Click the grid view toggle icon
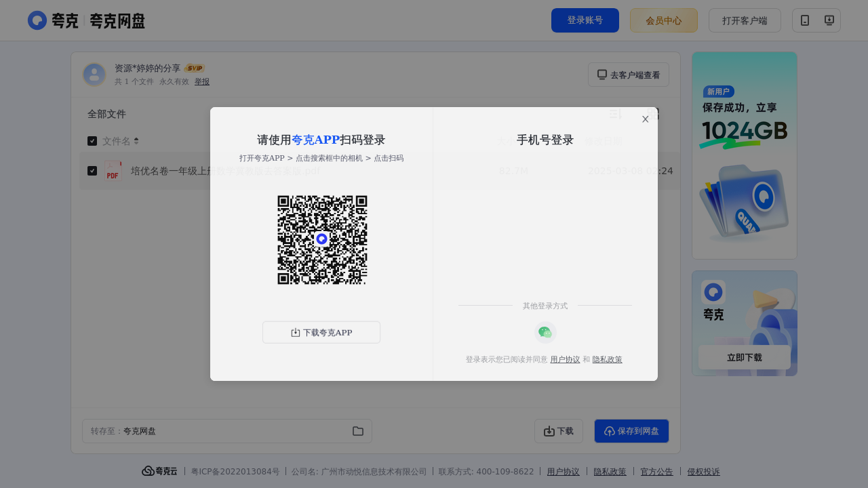Image resolution: width=868 pixels, height=488 pixels. click(653, 114)
